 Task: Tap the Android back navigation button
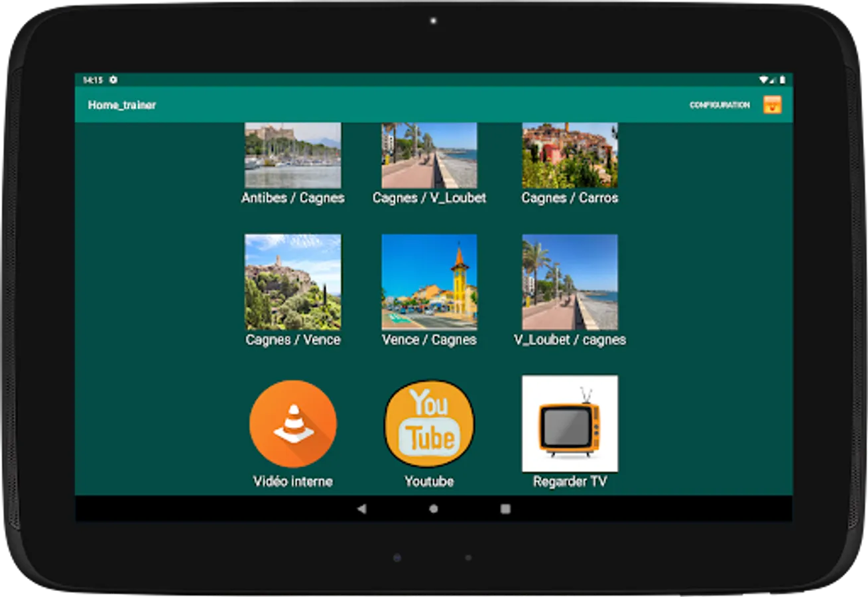pyautogui.click(x=361, y=509)
